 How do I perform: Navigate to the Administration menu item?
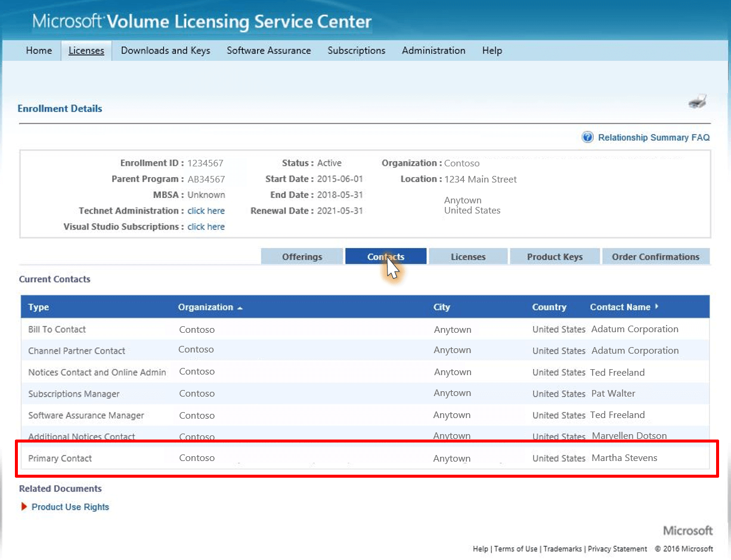point(433,51)
